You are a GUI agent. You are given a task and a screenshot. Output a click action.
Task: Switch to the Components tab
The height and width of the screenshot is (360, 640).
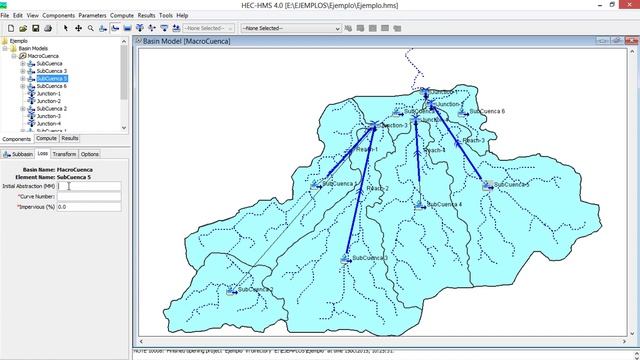pyautogui.click(x=17, y=139)
